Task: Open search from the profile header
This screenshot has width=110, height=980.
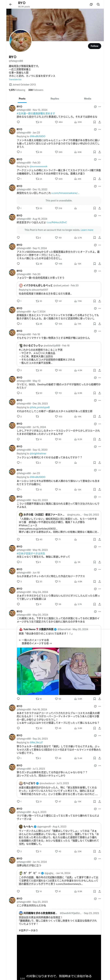Action: tap(98, 4)
